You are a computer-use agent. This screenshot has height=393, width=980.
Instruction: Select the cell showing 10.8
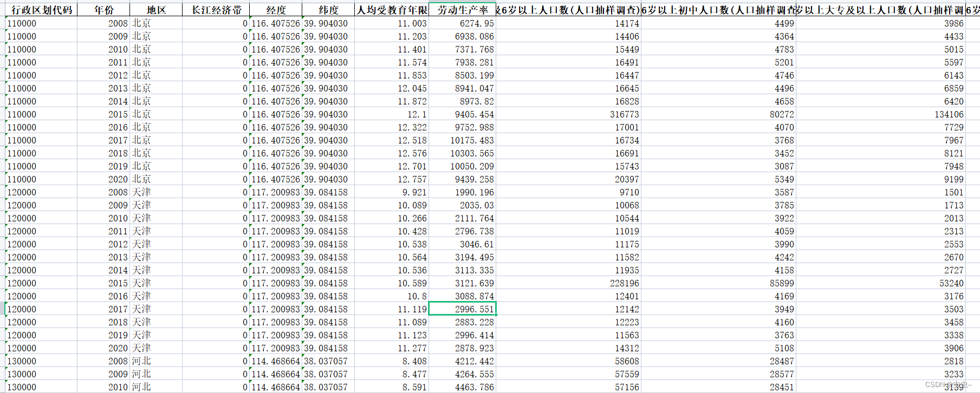click(x=392, y=296)
